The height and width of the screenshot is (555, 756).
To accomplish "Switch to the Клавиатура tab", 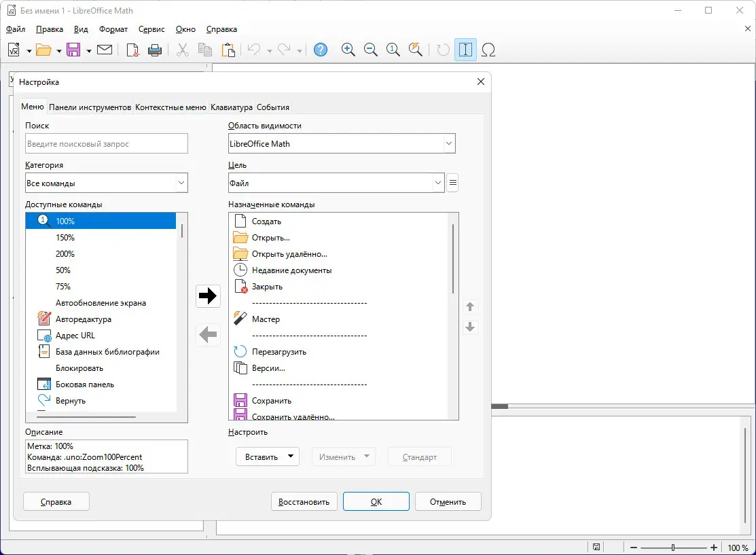I will point(231,107).
